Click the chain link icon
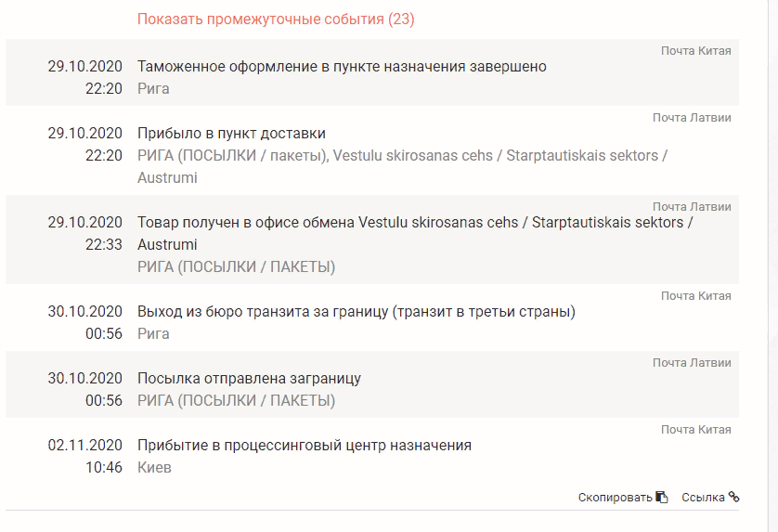The height and width of the screenshot is (532, 778). 733,497
